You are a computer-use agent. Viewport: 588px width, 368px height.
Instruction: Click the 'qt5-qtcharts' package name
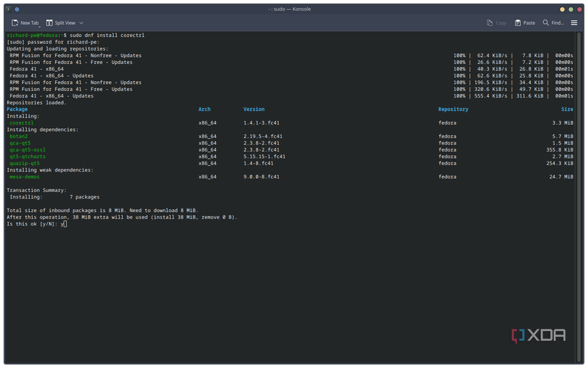coord(27,157)
